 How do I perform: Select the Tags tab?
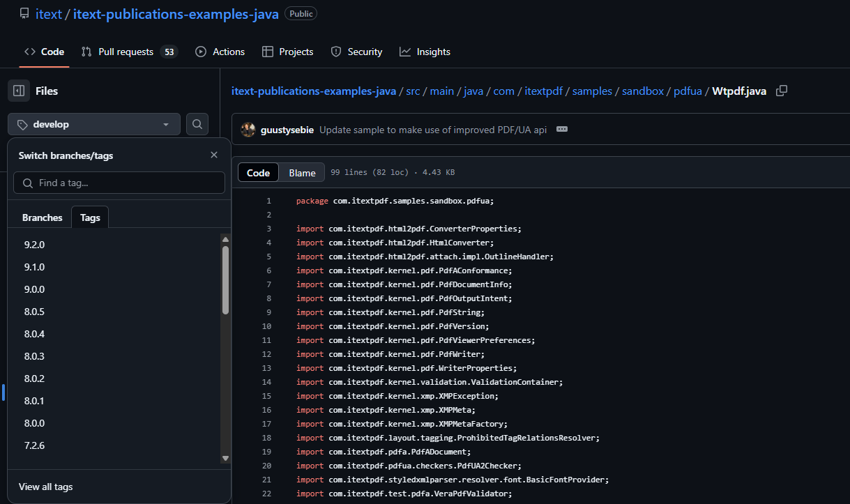pyautogui.click(x=89, y=217)
